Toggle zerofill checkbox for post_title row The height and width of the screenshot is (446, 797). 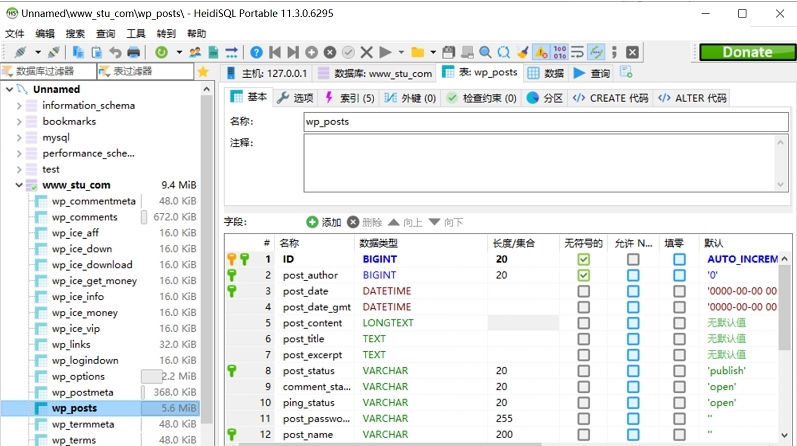click(x=679, y=339)
